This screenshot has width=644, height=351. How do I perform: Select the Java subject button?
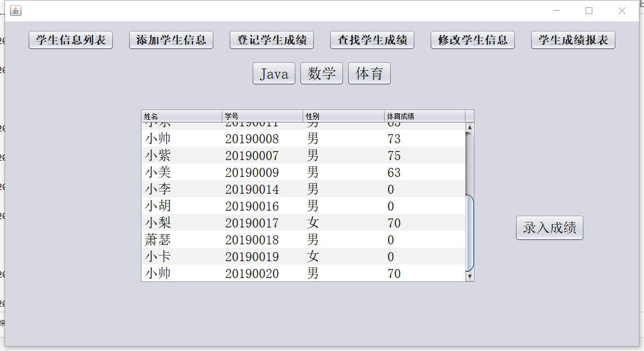(x=274, y=74)
